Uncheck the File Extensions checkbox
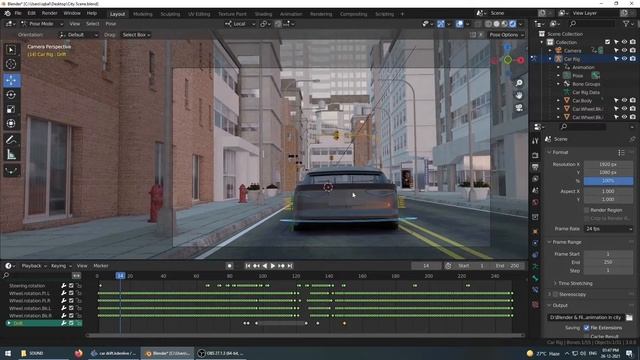 [587, 328]
